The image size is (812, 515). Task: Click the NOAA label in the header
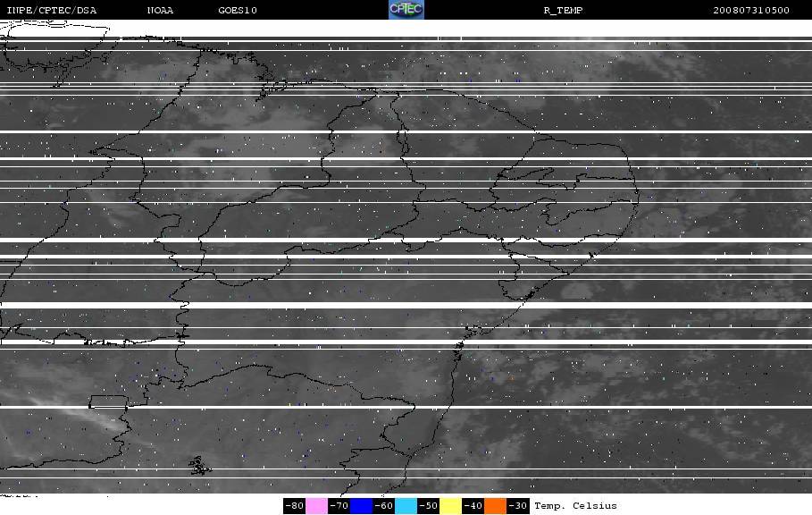point(160,11)
